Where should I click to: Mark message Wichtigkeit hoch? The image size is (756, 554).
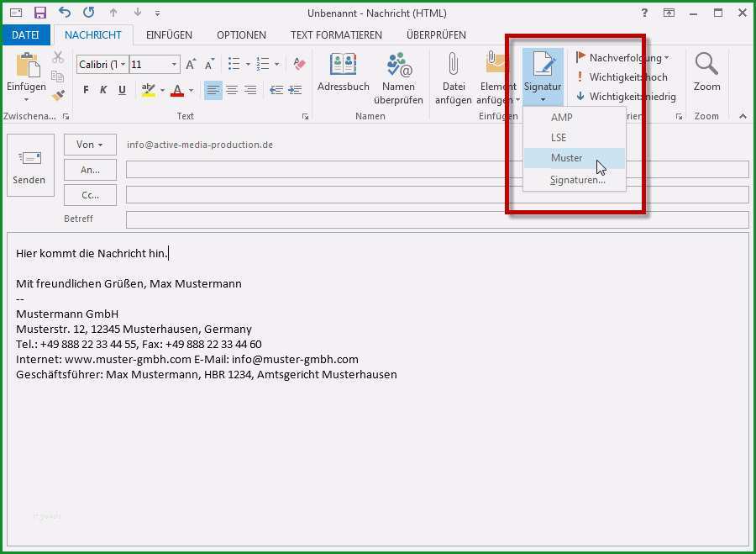click(622, 77)
